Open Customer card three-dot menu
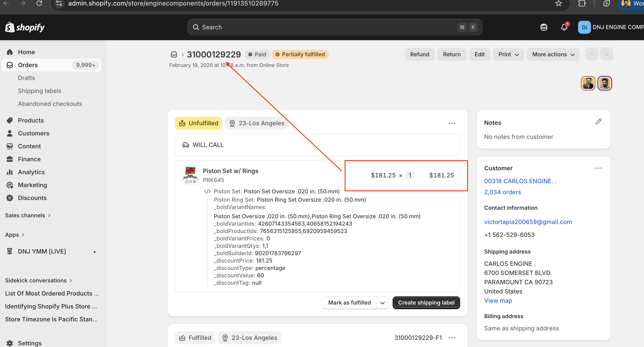 598,168
